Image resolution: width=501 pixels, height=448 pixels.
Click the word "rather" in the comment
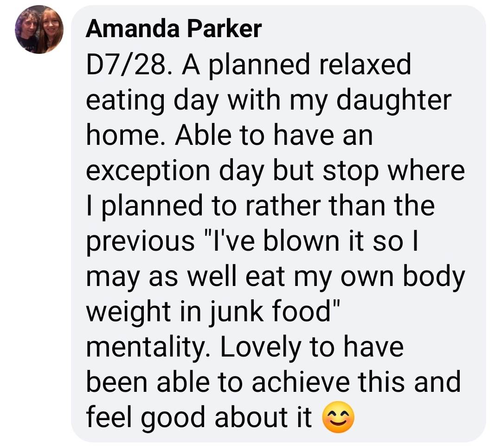[283, 206]
